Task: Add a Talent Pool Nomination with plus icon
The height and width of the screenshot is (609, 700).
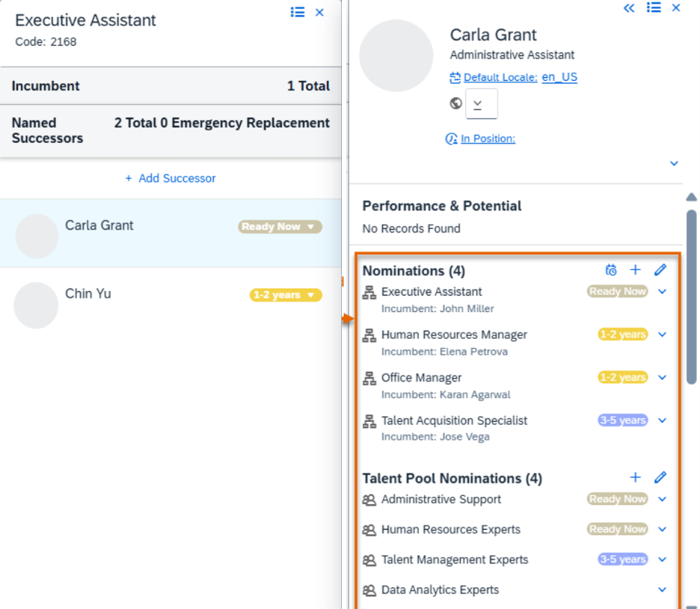Action: [x=635, y=477]
